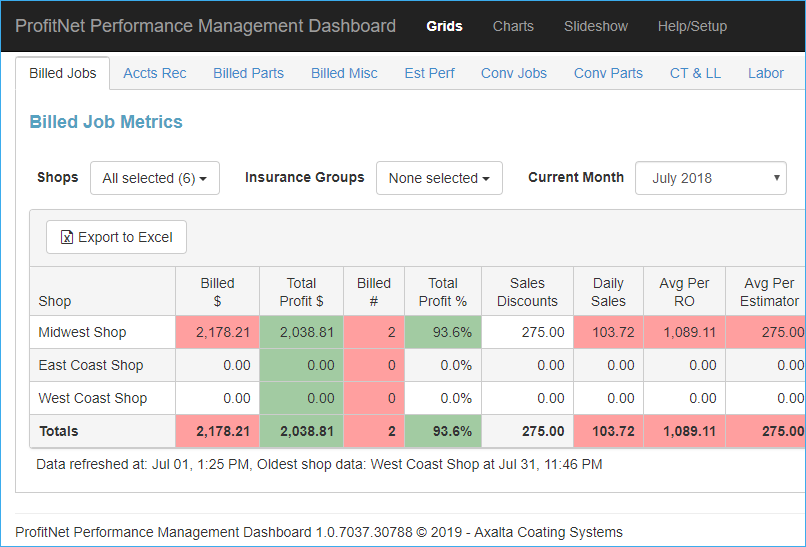Expand the Insurance Groups dropdown
Image resolution: width=806 pixels, height=547 pixels.
pyautogui.click(x=439, y=178)
